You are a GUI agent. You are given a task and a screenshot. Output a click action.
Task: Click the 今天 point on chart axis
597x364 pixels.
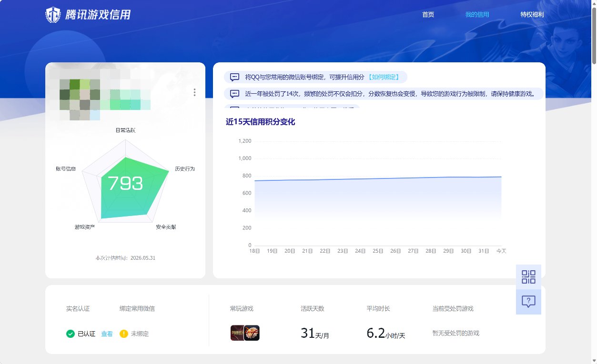[x=501, y=251]
